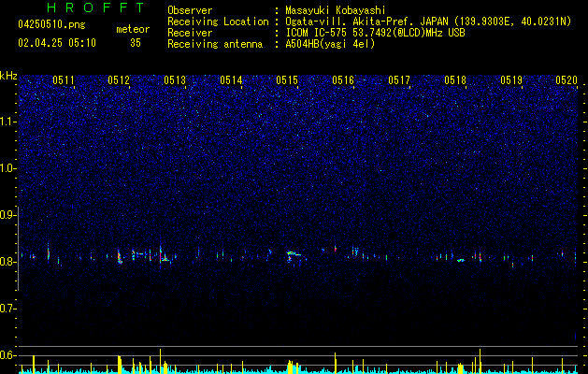This screenshot has height=374, width=588.
Task: Click the 0.9 kHz frequency axis label
Action: (7, 215)
